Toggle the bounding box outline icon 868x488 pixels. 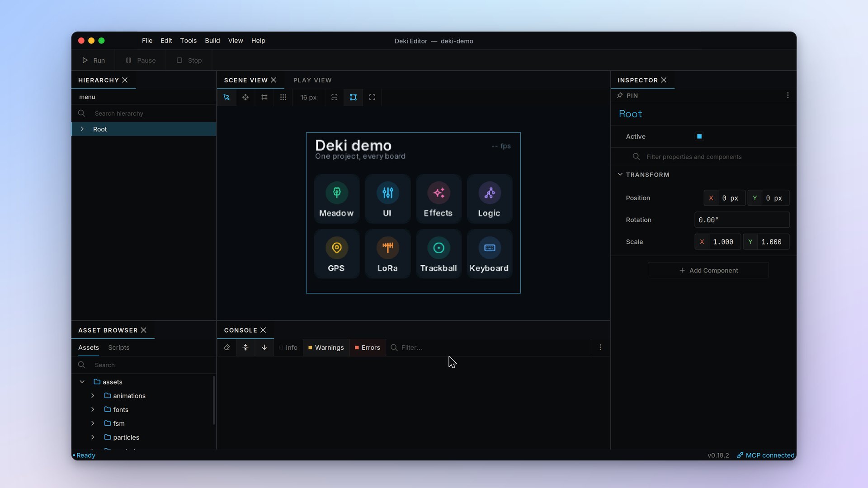pos(353,97)
